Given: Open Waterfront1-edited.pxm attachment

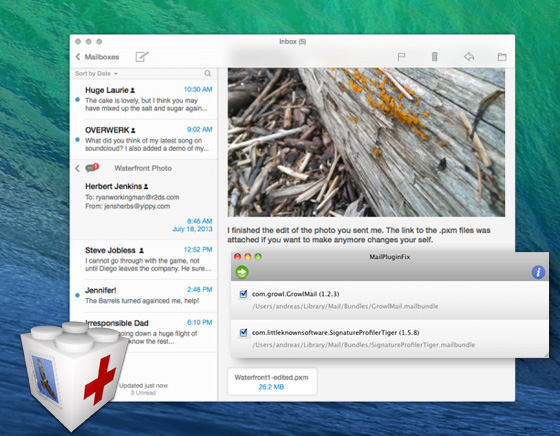Looking at the screenshot, I should (272, 382).
